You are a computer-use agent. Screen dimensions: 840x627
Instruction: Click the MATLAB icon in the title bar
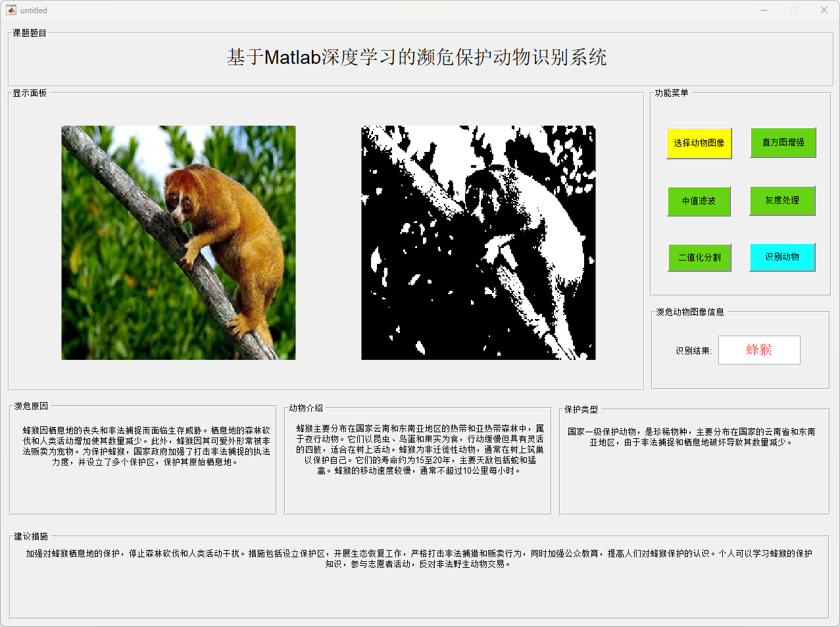tap(11, 10)
